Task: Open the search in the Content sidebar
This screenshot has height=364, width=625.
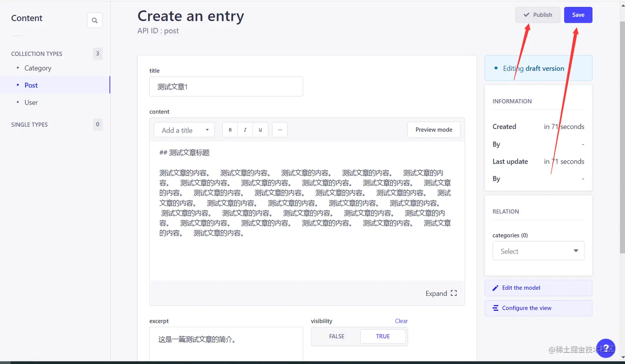Action: pyautogui.click(x=95, y=20)
